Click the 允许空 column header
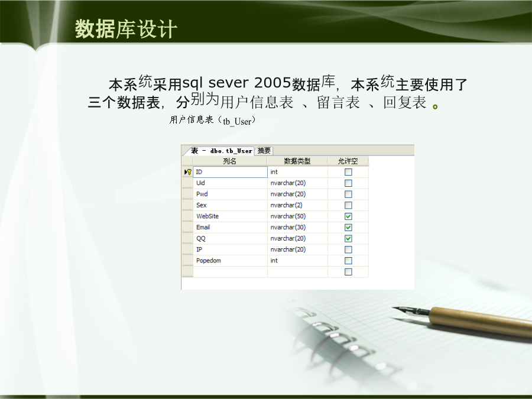This screenshot has width=532, height=399. (x=348, y=161)
